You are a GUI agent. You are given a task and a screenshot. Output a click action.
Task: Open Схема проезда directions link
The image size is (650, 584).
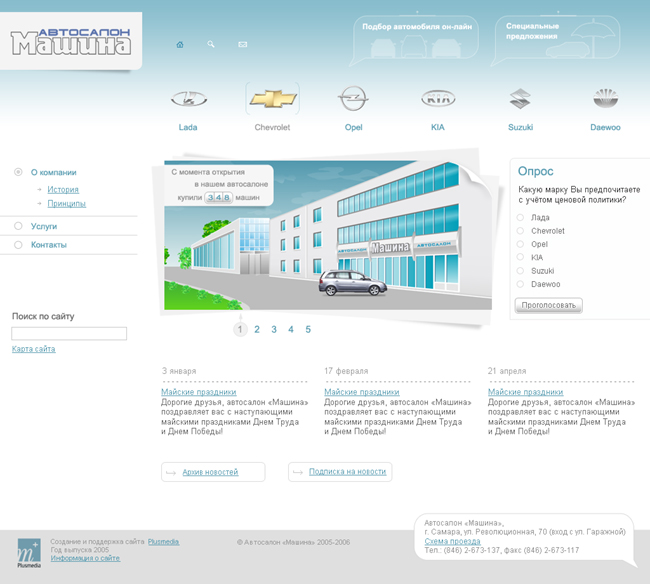(x=452, y=541)
